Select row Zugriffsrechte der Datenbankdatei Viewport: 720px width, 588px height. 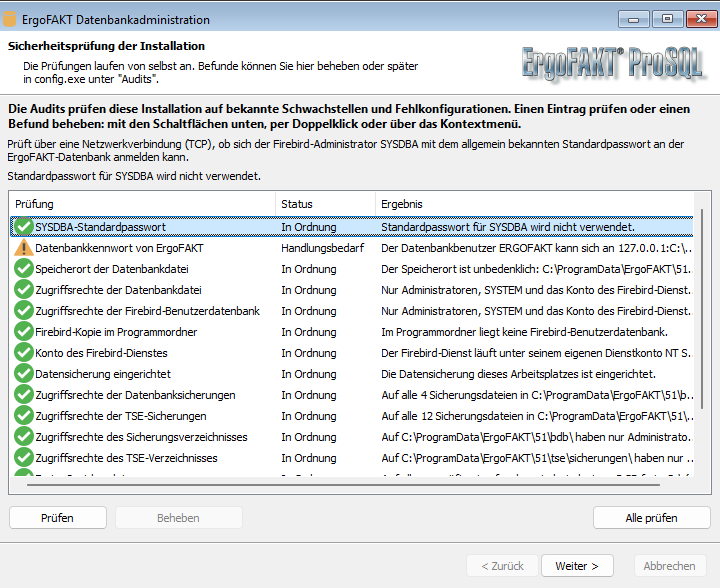352,290
